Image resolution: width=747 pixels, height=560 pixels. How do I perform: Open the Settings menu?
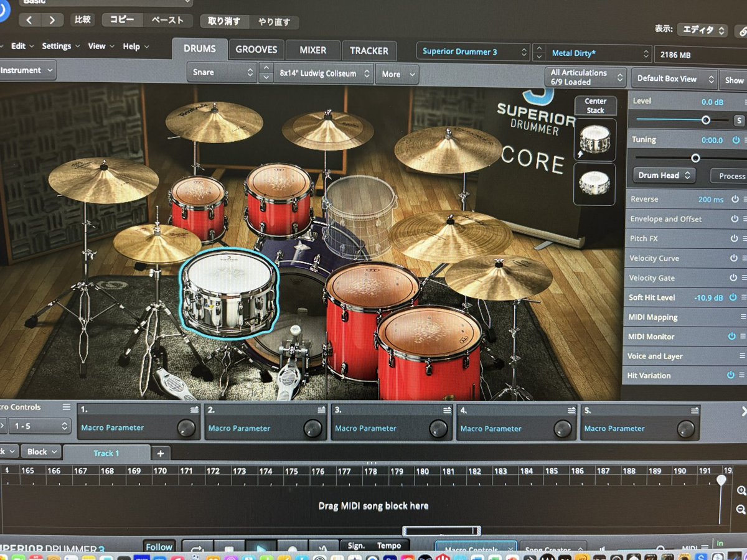point(61,46)
